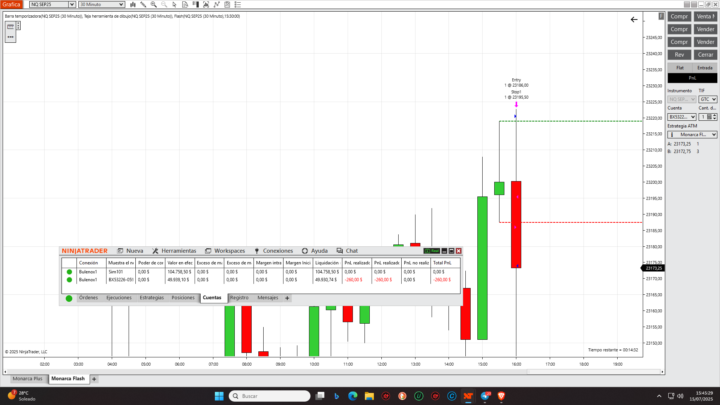Click the clipboard icon in chart toolbar

click(227, 5)
